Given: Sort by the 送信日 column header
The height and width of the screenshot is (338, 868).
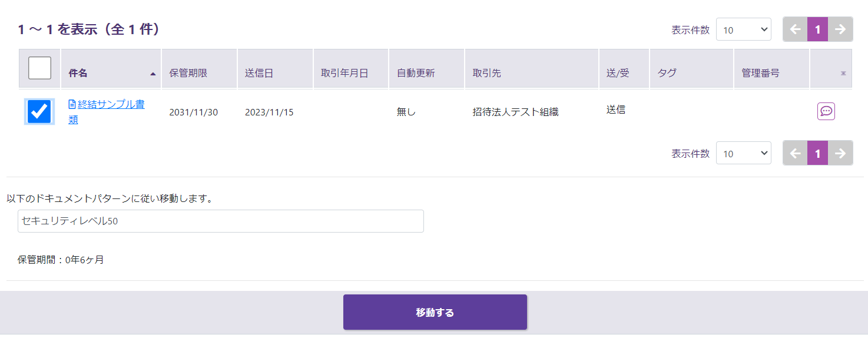Looking at the screenshot, I should coord(259,73).
